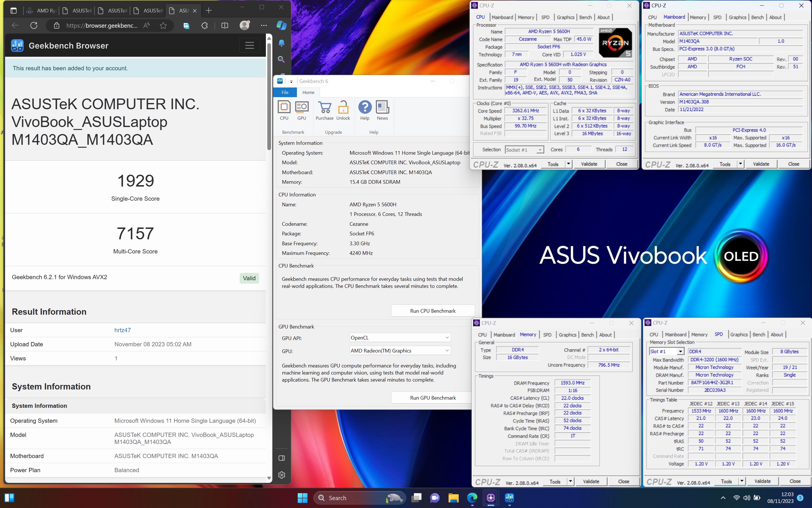The image size is (812, 508).
Task: Close the active ASU browser tab
Action: tap(195, 10)
